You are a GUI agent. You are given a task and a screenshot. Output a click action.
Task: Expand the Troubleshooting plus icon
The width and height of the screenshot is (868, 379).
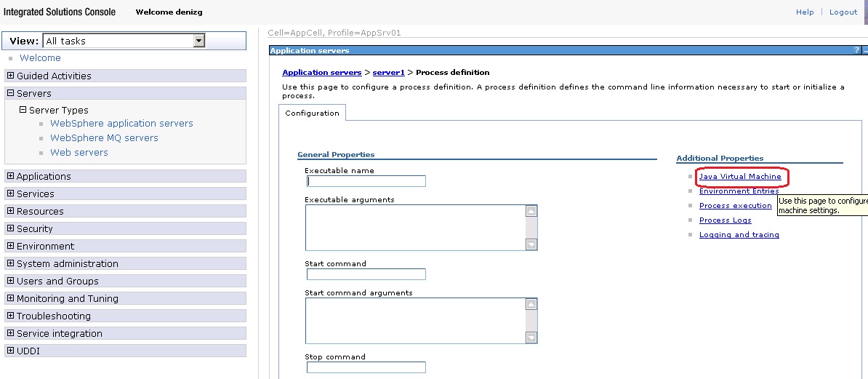[10, 316]
